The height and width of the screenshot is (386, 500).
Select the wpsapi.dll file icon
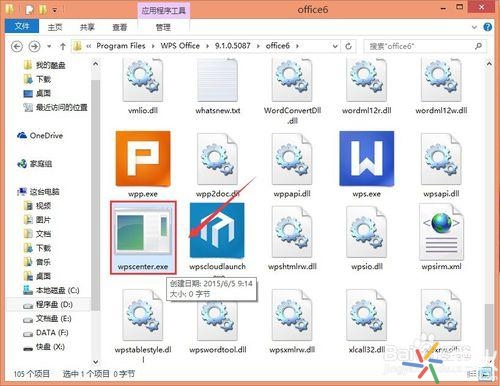coord(441,159)
